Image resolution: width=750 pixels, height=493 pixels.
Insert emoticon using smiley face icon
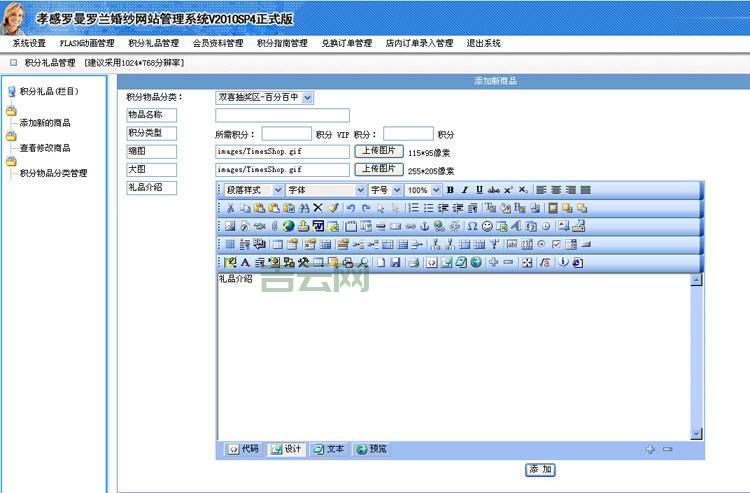pyautogui.click(x=487, y=226)
